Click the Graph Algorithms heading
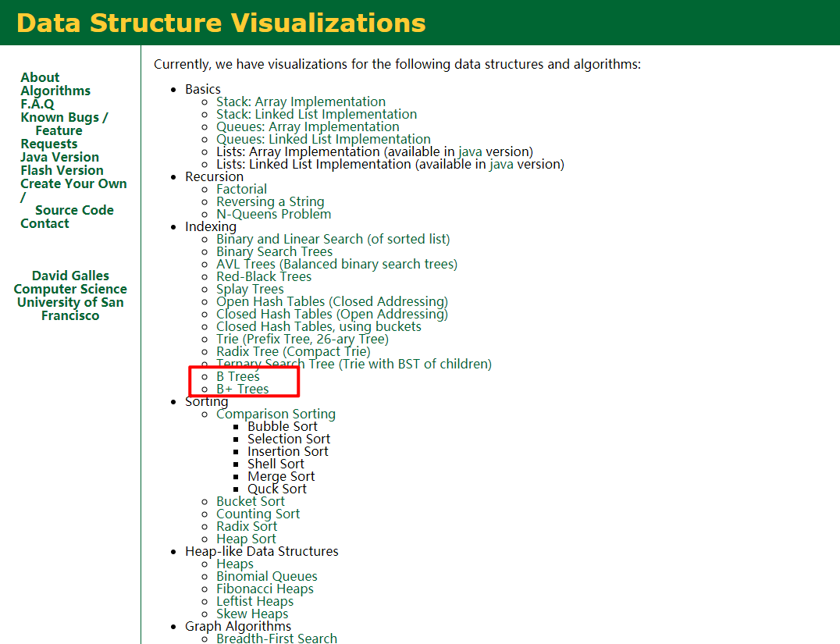840x644 pixels. pyautogui.click(x=238, y=626)
